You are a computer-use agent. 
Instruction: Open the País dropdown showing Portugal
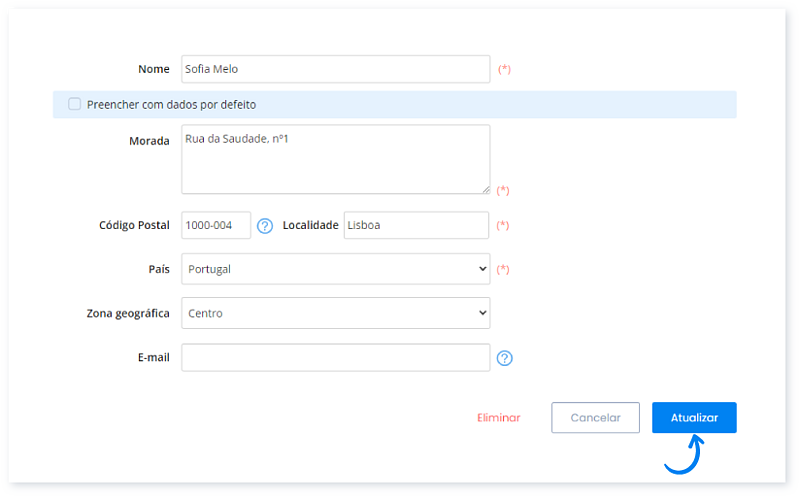click(335, 269)
